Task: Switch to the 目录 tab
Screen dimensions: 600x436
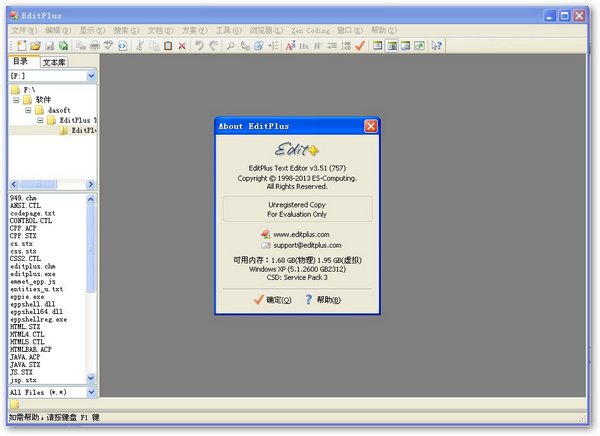Action: tap(20, 61)
